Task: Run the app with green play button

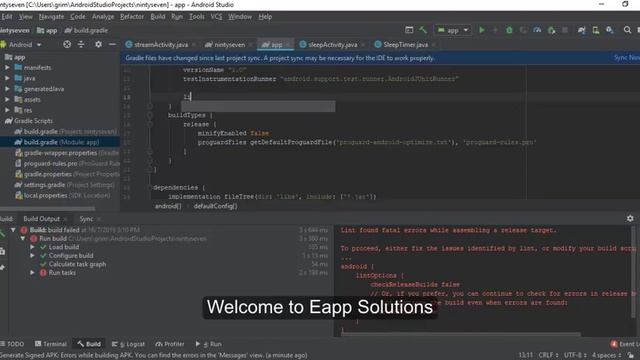Action: [x=482, y=30]
